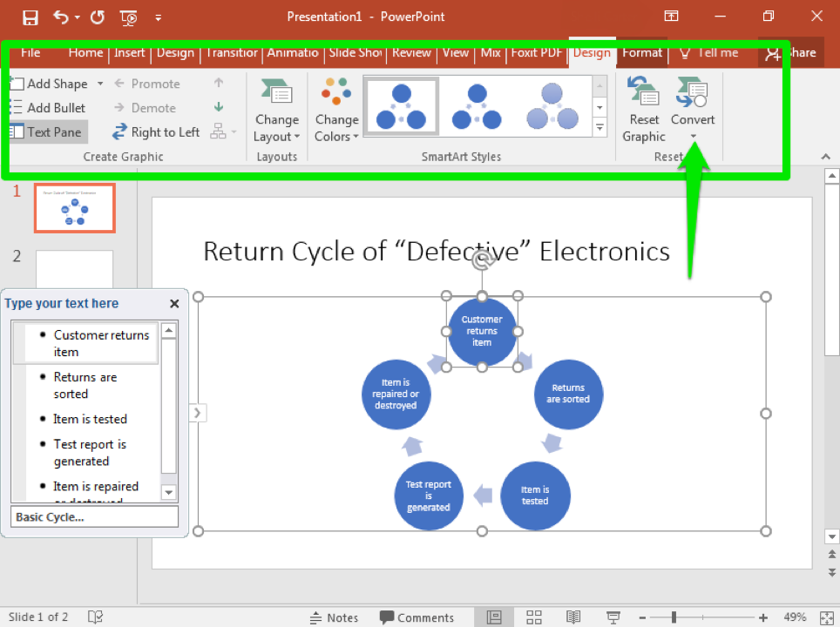Screen dimensions: 840x627
Task: Save the presentation from Quick Access Toolbar
Action: (29, 17)
